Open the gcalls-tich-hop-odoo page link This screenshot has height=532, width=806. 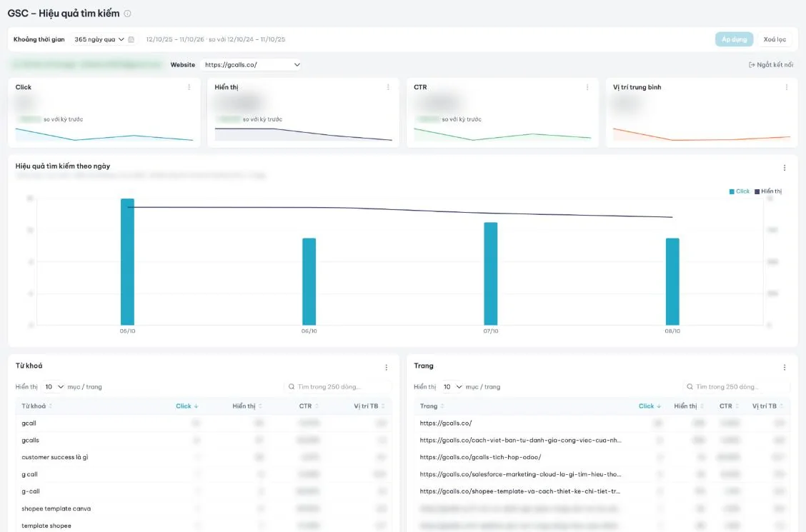(x=480, y=457)
